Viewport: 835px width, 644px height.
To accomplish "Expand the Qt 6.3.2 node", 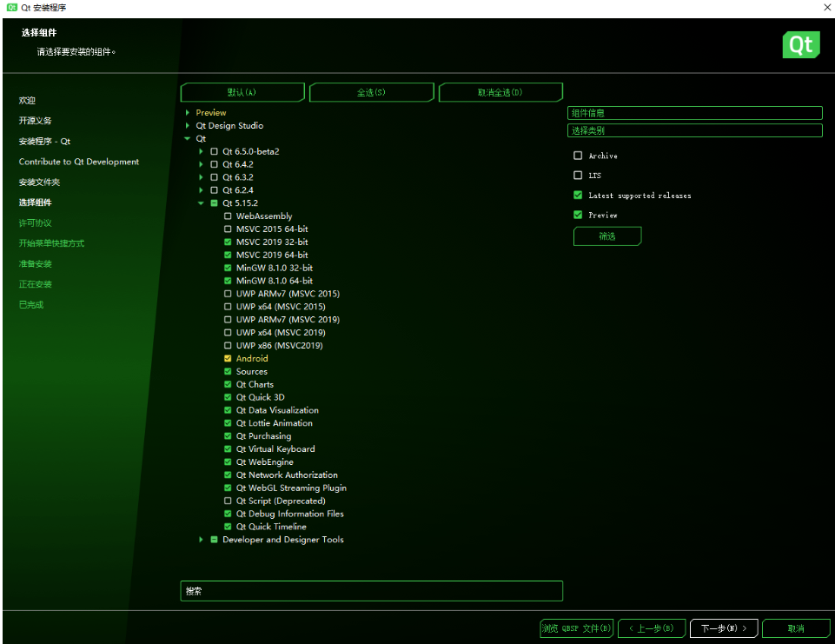I will click(x=201, y=177).
